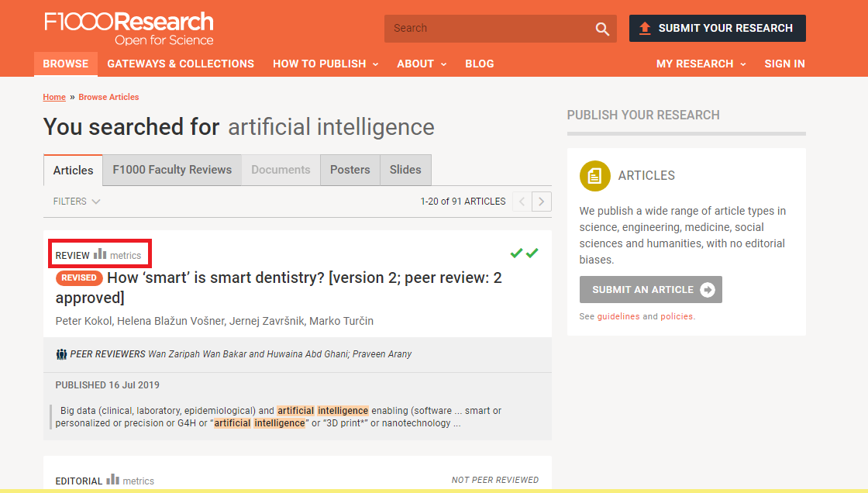
Task: Open the Slides tab
Action: (x=405, y=170)
